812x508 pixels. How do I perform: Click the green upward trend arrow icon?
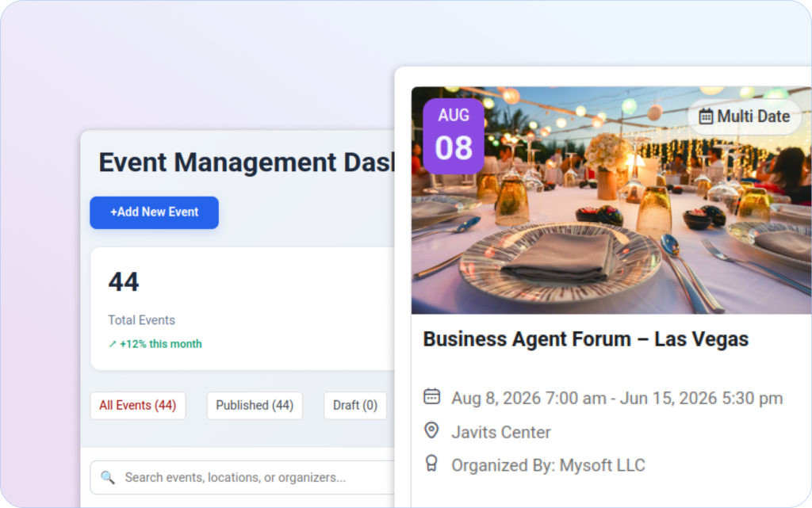pos(113,344)
